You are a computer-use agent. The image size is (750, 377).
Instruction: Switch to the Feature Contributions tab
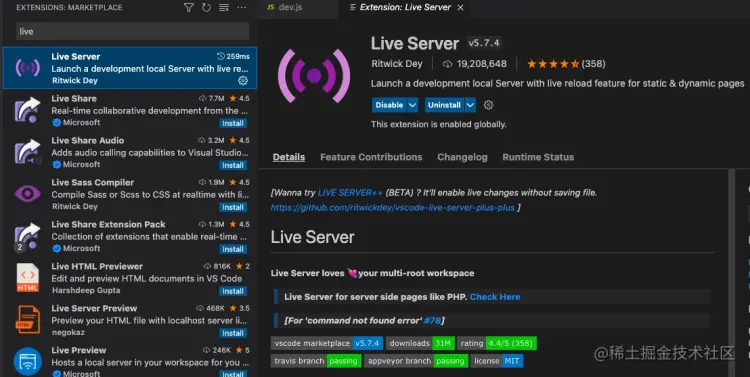coord(371,157)
